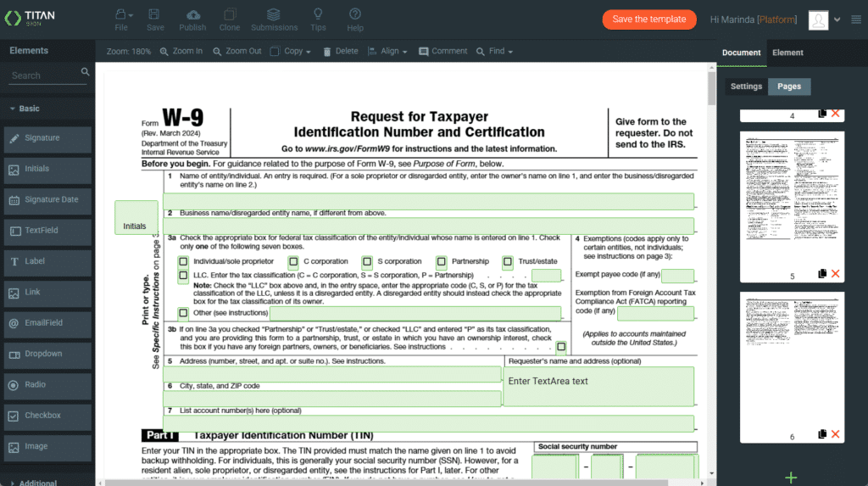Delete page 5 with red X

(836, 274)
